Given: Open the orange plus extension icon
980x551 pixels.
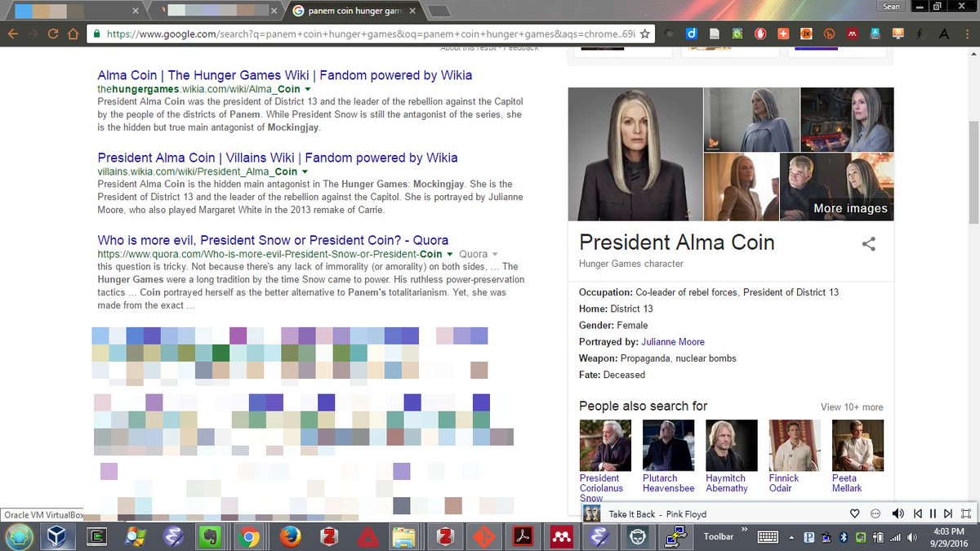Looking at the screenshot, I should 782,34.
